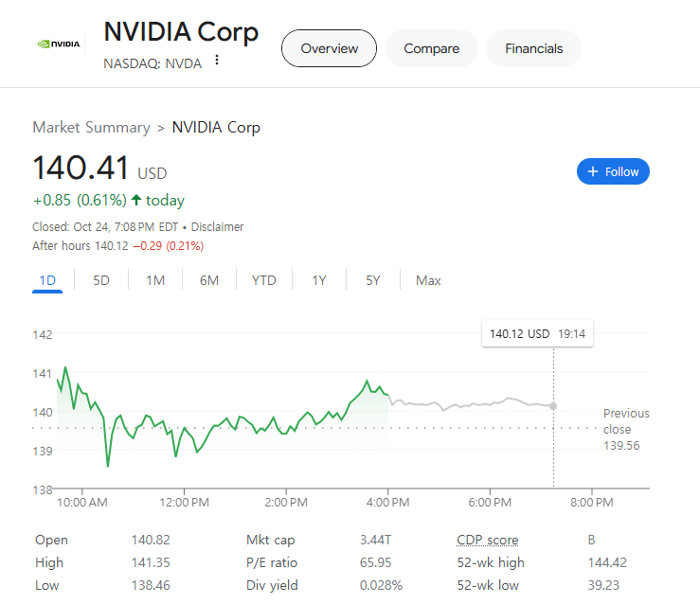Open the Compare tab
The width and height of the screenshot is (700, 604).
coord(431,48)
